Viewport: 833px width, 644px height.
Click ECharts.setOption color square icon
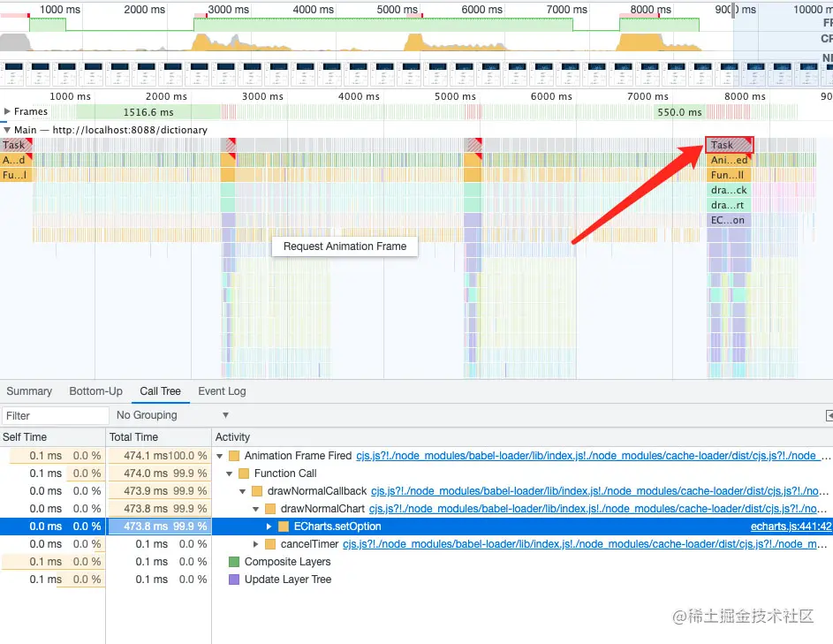tap(284, 527)
